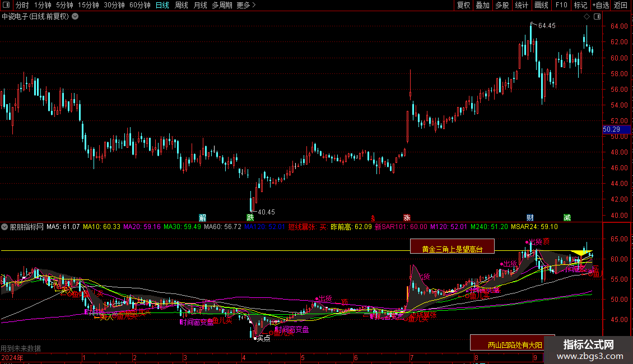Click the 叠加 overlay button
The height and width of the screenshot is (364, 633).
coord(482,5)
